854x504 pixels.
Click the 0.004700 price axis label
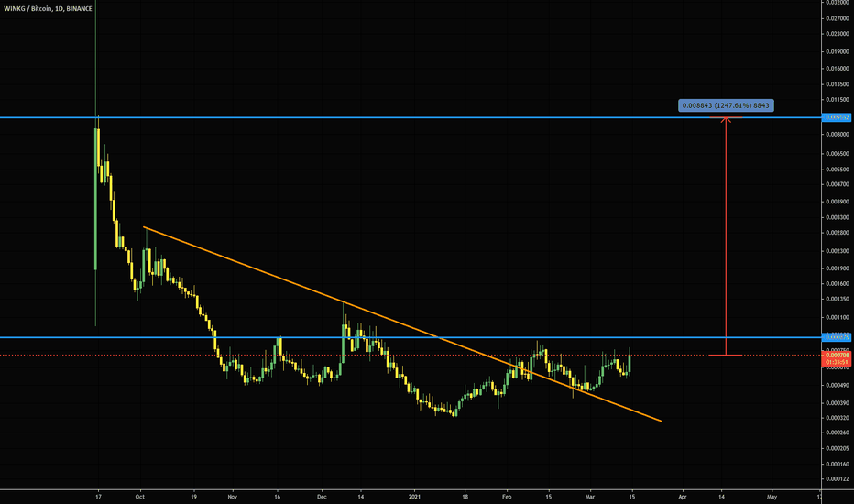tap(838, 184)
